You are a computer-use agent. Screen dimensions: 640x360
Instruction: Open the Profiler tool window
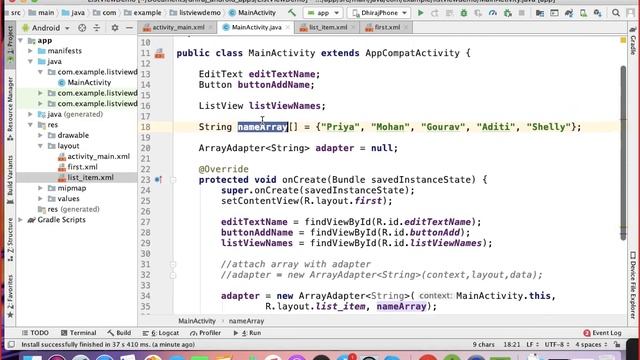coord(205,333)
